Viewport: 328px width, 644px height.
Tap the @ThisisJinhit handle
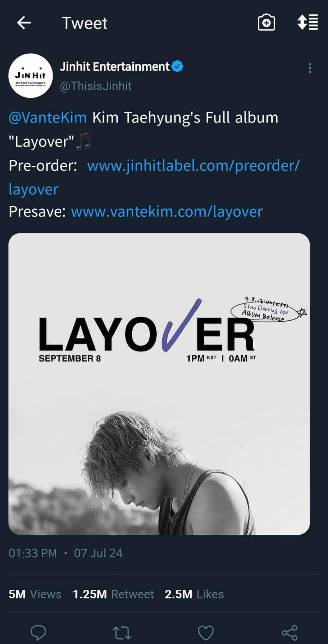tap(95, 86)
